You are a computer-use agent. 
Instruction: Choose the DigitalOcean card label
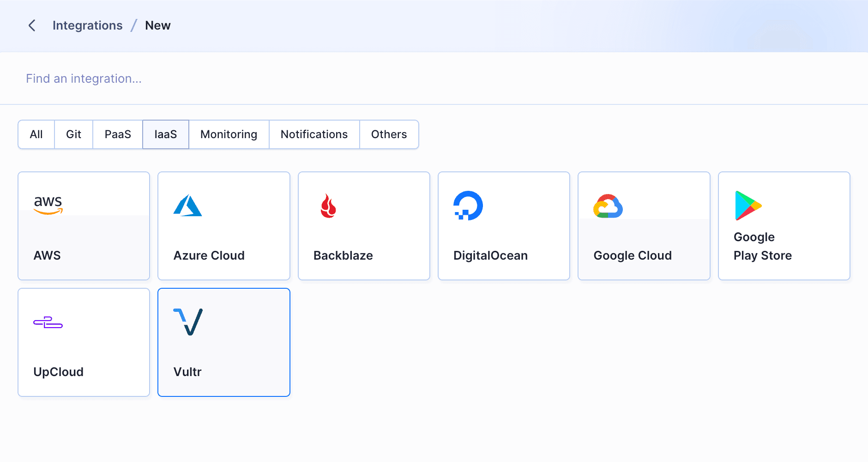(x=490, y=255)
